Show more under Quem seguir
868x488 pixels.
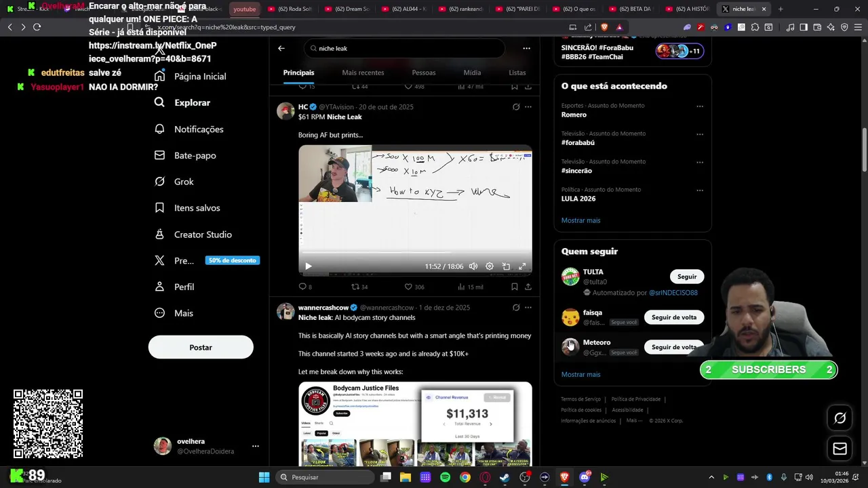(x=580, y=374)
